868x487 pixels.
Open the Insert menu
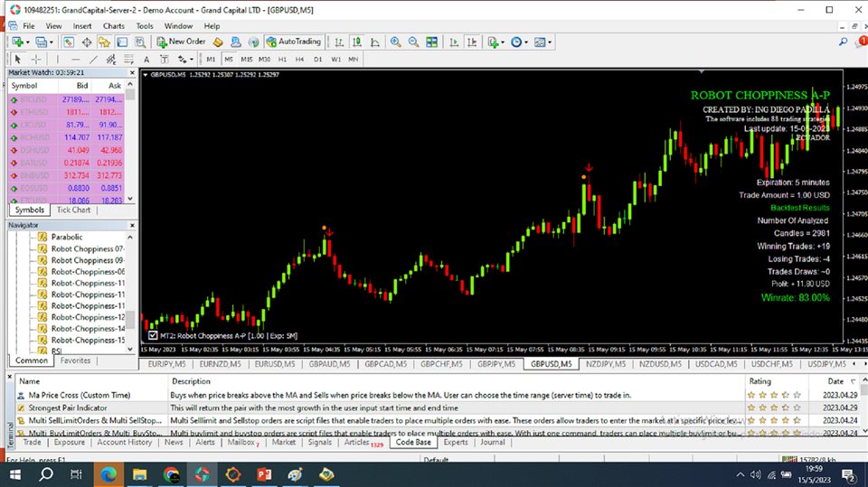[x=82, y=26]
